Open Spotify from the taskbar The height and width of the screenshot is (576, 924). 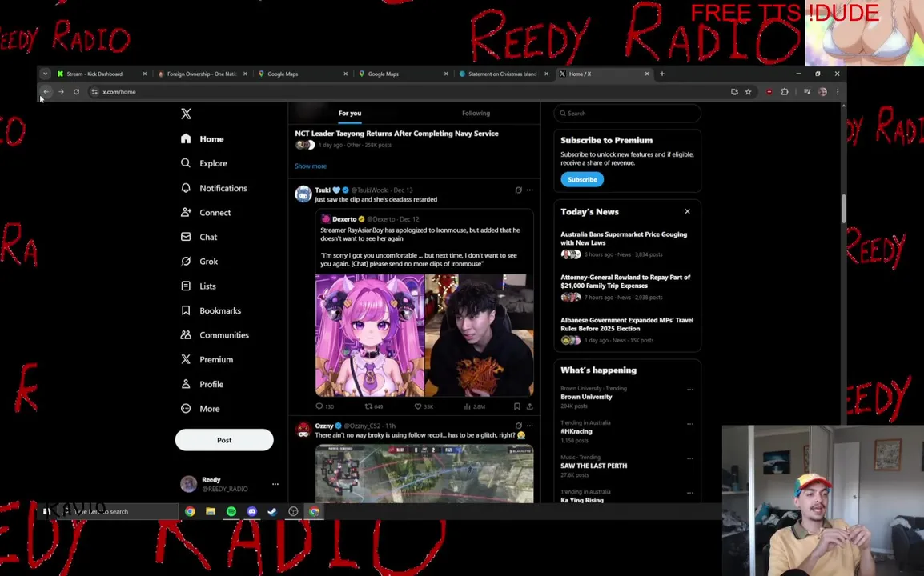click(x=231, y=511)
